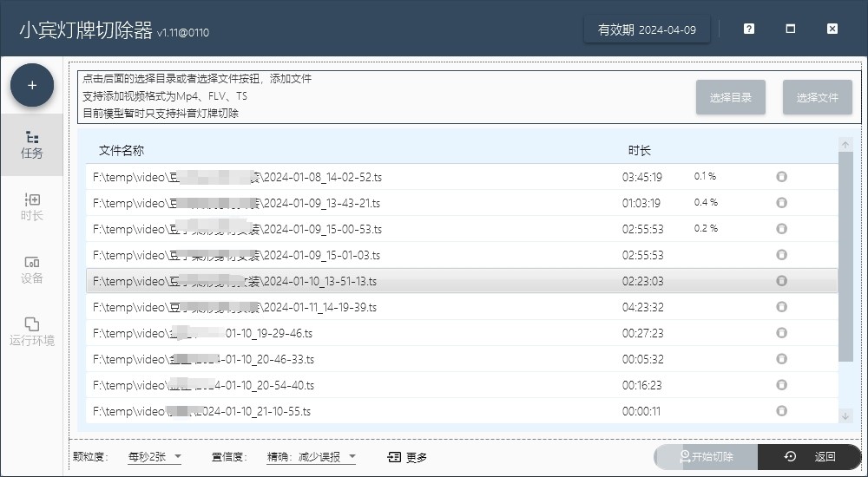Viewport: 868px width, 477px height.
Task: Remove the 2024-01-10_19-29-46.ts file
Action: pos(781,333)
